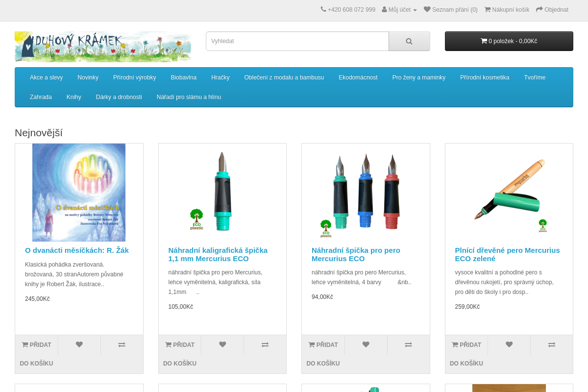
Task: Click the Duhový krámek logo
Action: [x=103, y=47]
